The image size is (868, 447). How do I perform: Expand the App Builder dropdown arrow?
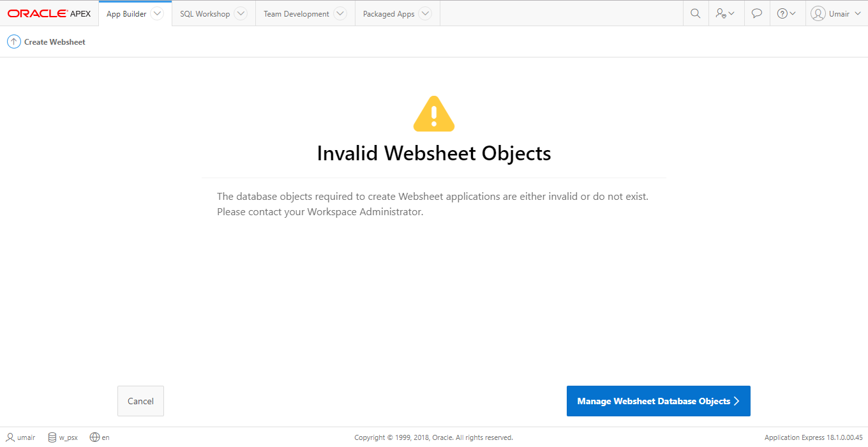coord(157,13)
